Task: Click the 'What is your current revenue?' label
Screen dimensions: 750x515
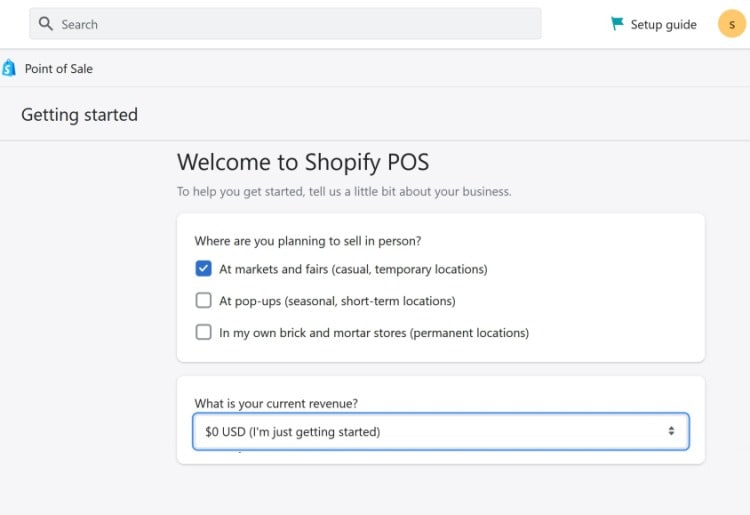Action: tap(276, 404)
